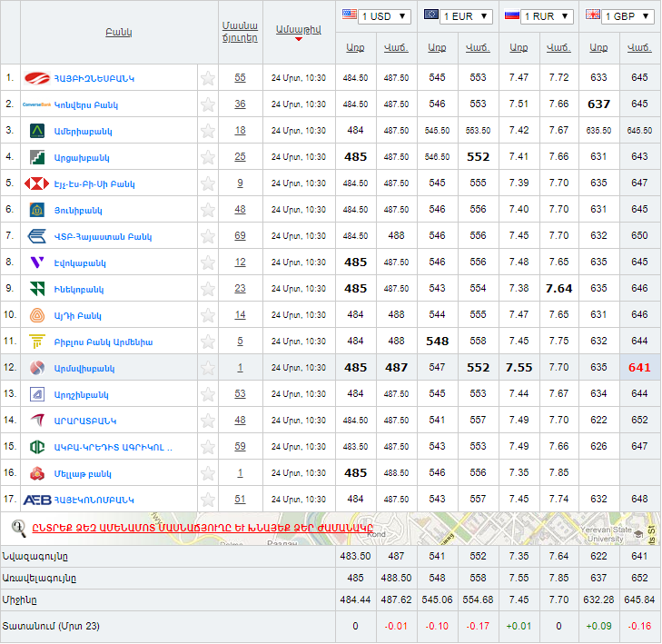
Task: Sort by USD Առք buy rate header
Action: click(x=355, y=47)
